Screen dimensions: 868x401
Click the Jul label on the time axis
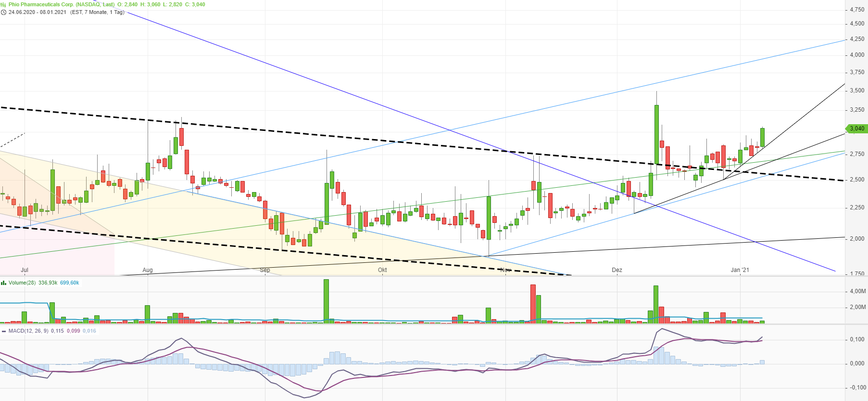(25, 270)
